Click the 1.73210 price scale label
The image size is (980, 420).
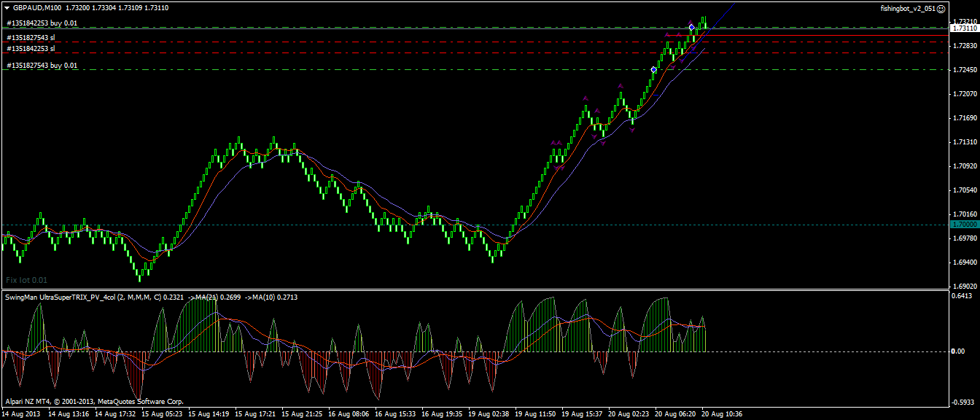click(965, 21)
